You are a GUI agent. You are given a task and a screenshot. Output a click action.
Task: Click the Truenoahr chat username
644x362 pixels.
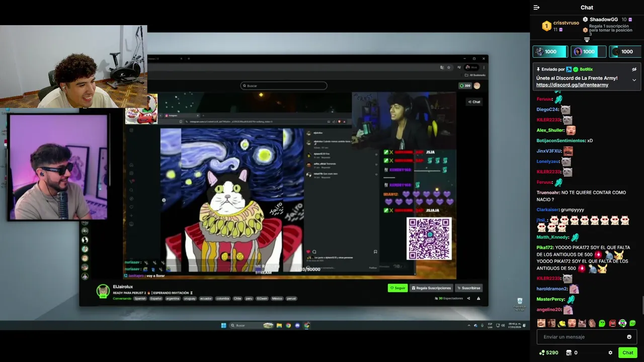click(x=547, y=193)
